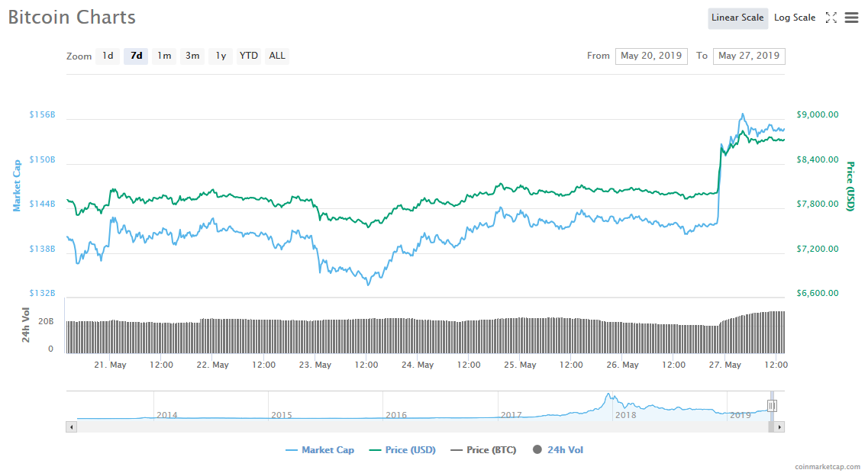Click 2014 in the navigator timeline
868x473 pixels.
pos(167,415)
